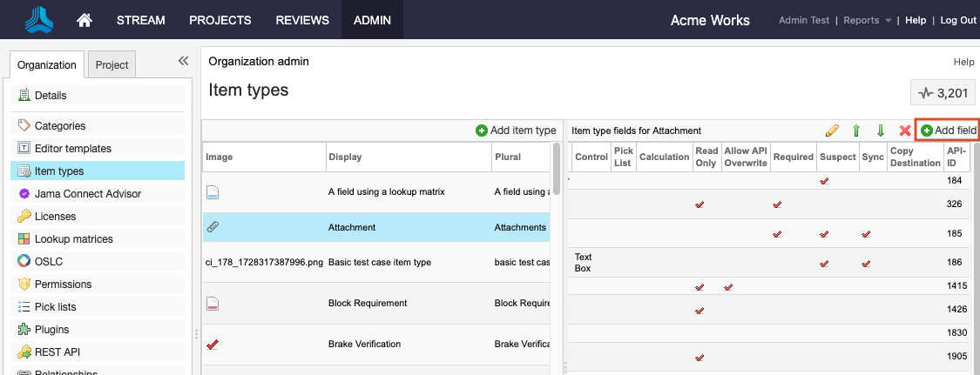The image size is (980, 375).
Task: Click the API-ID 1830 cell
Action: [x=955, y=333]
